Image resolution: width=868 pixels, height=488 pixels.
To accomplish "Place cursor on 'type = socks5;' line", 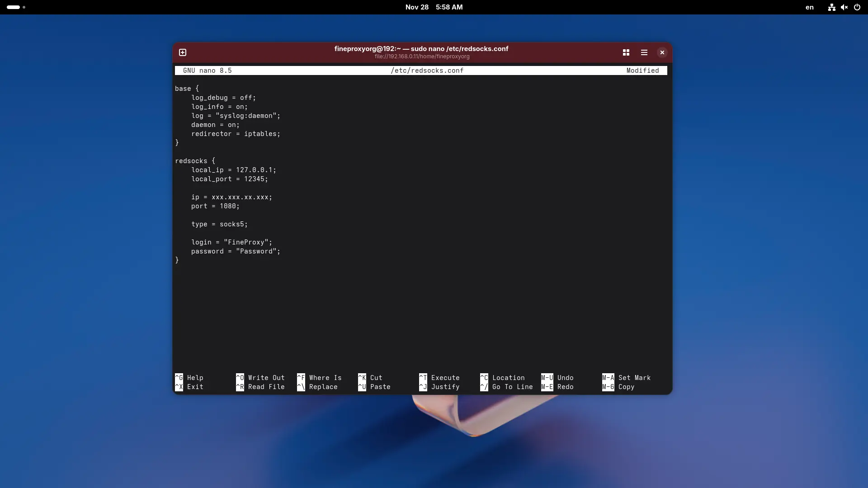I will pos(220,224).
